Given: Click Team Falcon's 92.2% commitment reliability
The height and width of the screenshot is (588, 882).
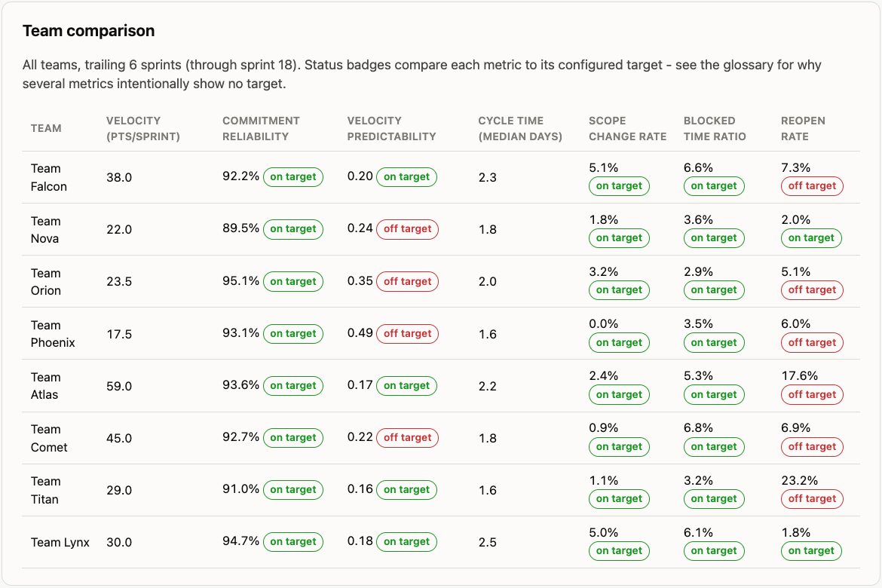Looking at the screenshot, I should [x=240, y=176].
